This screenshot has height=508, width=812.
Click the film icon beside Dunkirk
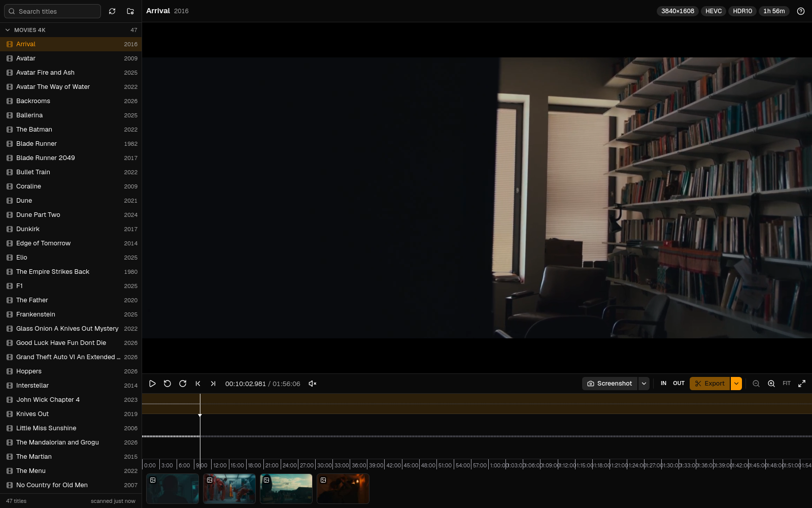click(10, 229)
